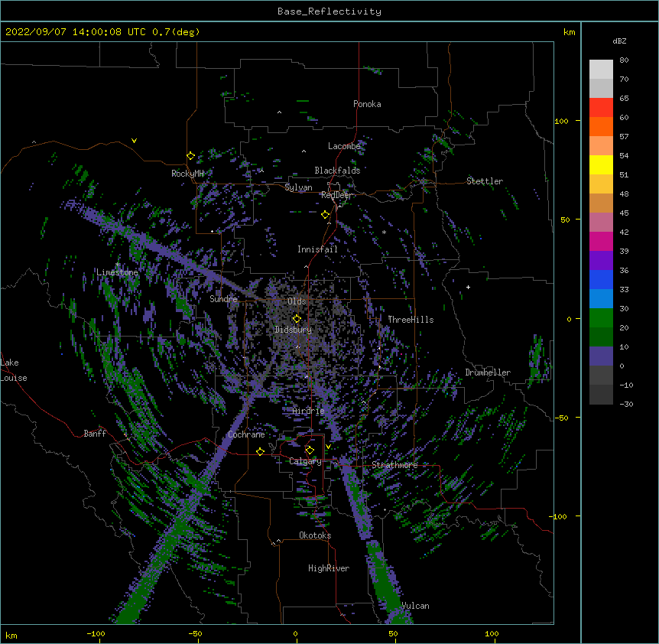
Task: Click the Lake Louise label at left edge
Action: (x=14, y=370)
